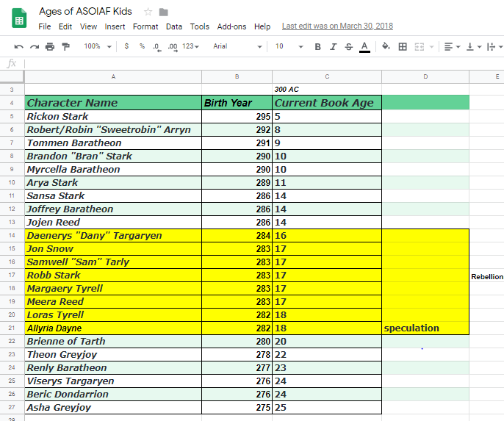Image resolution: width=504 pixels, height=421 pixels.
Task: Open the borders tool
Action: coord(403,47)
